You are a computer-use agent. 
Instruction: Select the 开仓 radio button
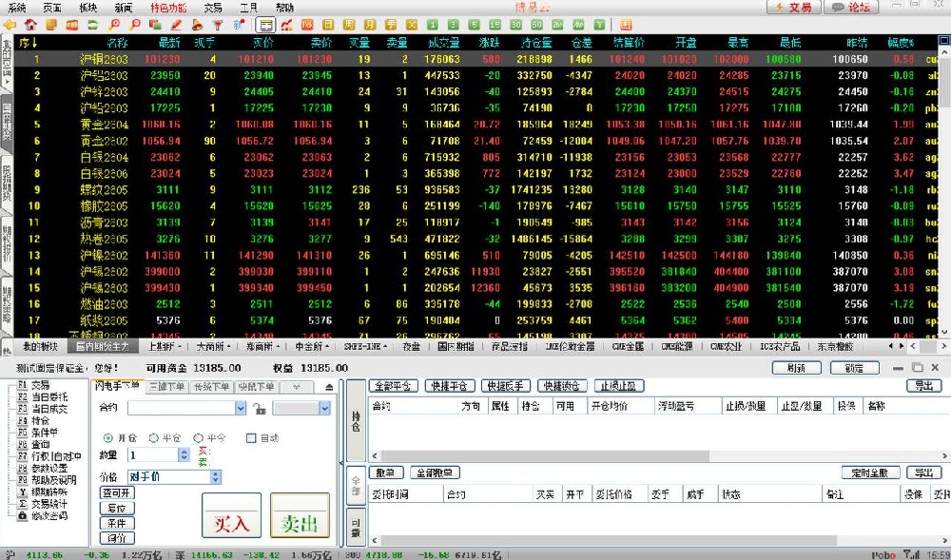[x=108, y=438]
